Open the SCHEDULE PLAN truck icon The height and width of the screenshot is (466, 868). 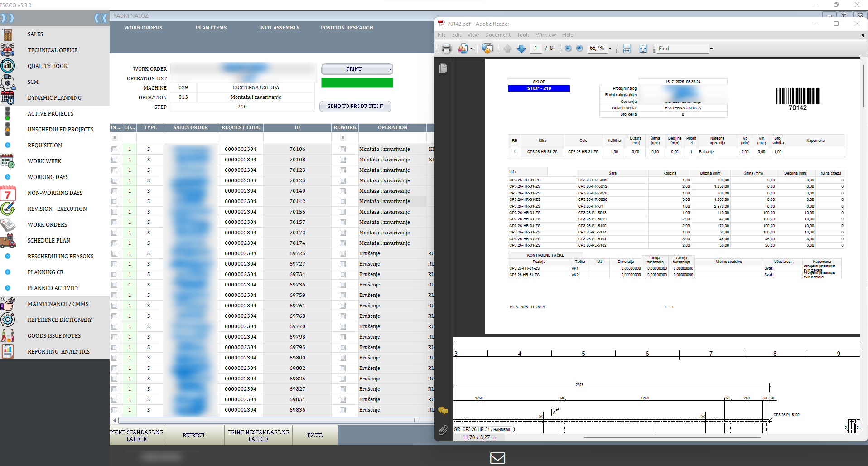[8, 241]
